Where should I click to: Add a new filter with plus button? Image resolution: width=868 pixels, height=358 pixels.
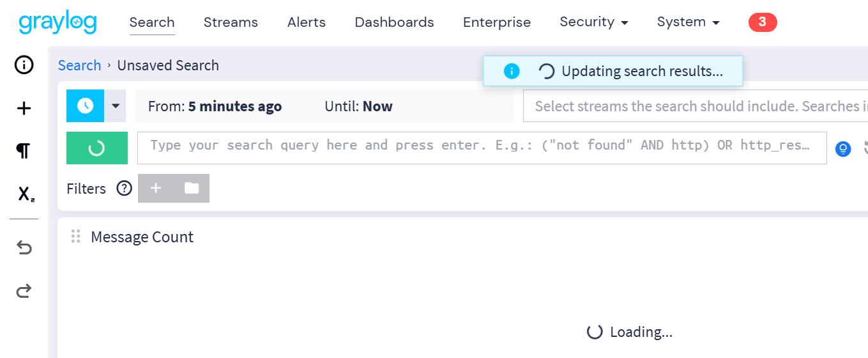(x=156, y=188)
